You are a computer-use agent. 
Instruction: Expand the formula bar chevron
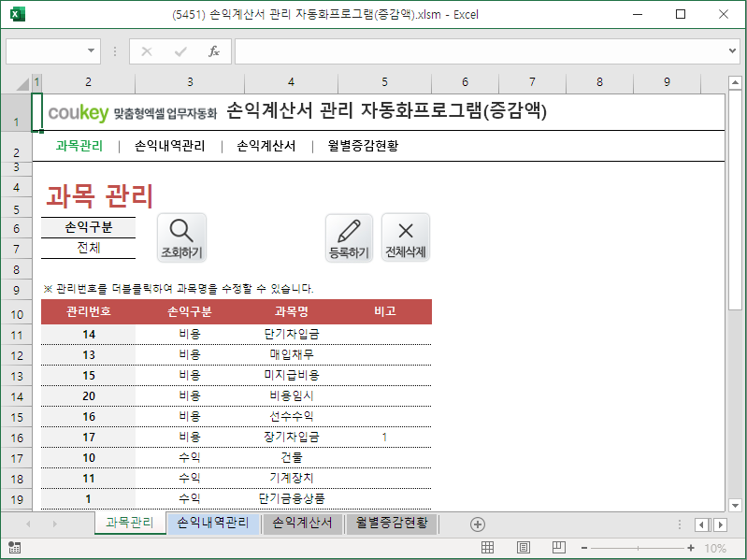(732, 50)
